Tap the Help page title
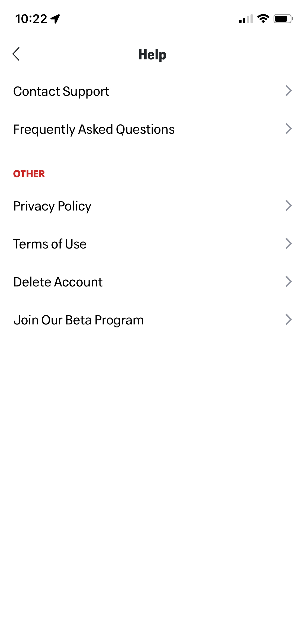This screenshot has height=644, width=305. coord(152,55)
